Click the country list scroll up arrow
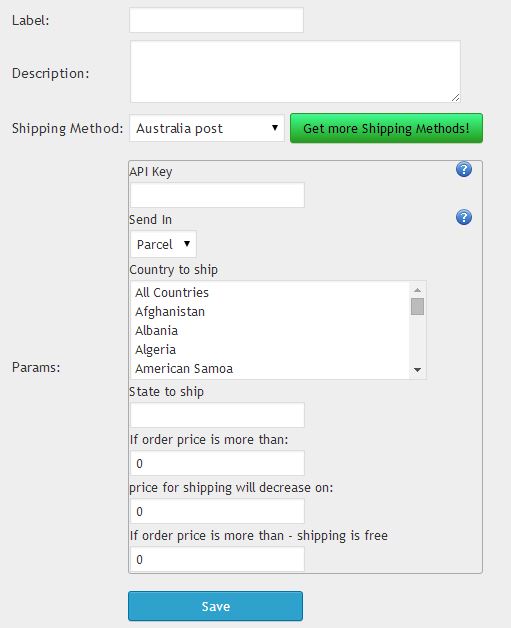The image size is (511, 628). [417, 290]
